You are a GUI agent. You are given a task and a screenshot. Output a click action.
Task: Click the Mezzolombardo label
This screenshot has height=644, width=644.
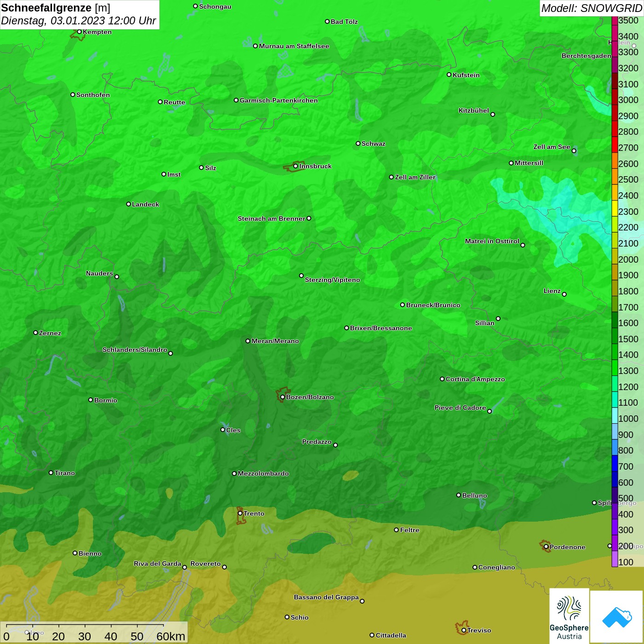(263, 473)
